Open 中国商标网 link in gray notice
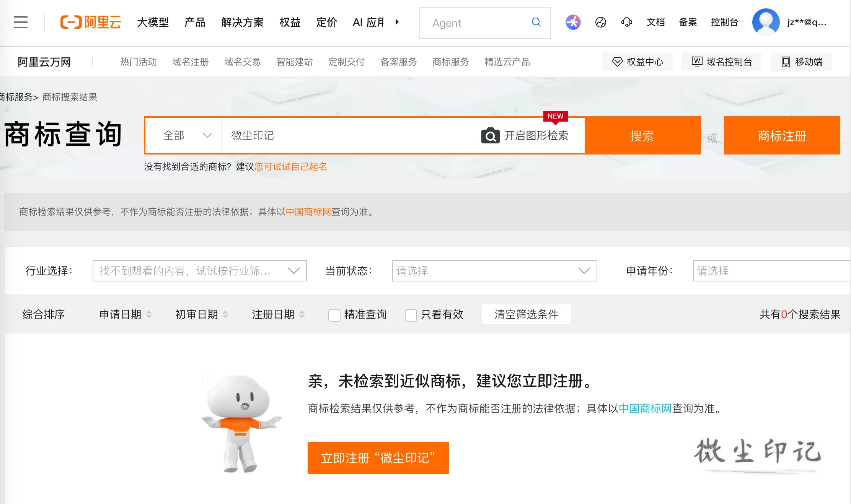851x504 pixels. [x=308, y=211]
